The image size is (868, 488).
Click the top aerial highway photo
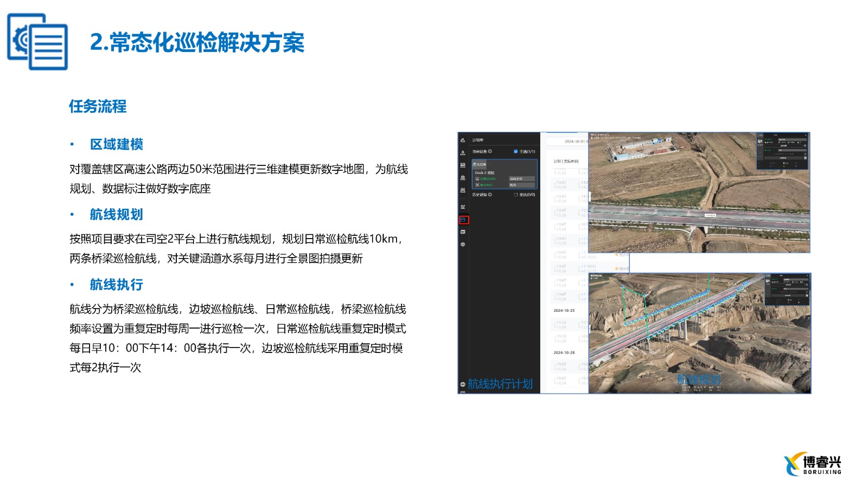point(699,192)
